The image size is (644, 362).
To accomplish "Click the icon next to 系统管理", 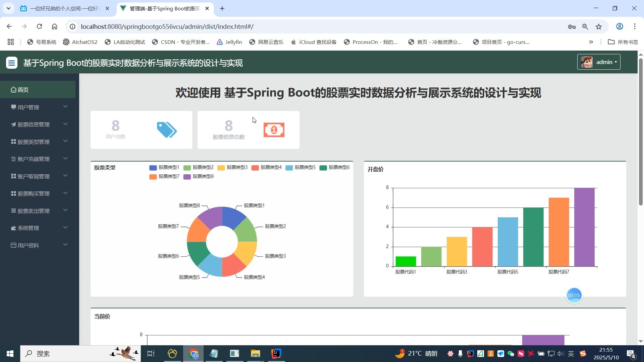I will (x=13, y=228).
